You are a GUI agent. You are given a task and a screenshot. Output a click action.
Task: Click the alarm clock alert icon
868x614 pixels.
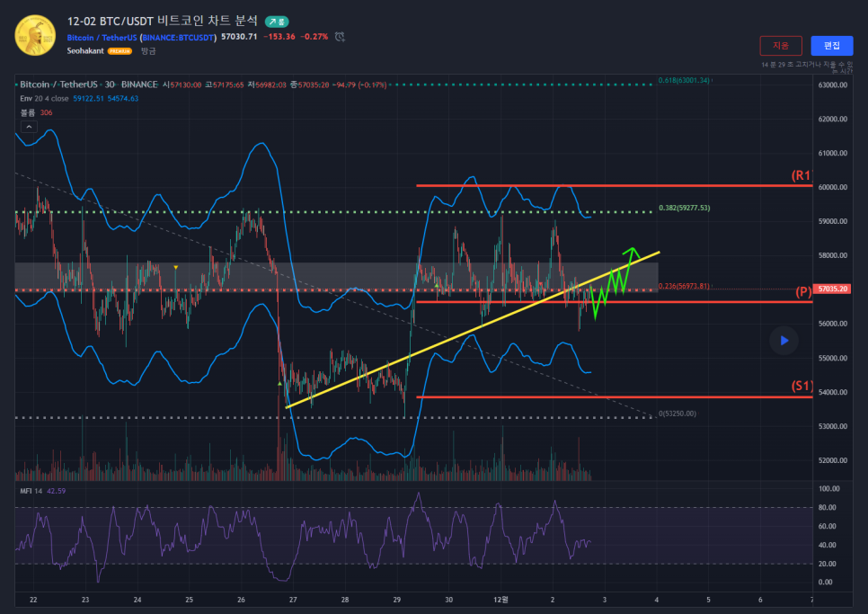tap(340, 37)
